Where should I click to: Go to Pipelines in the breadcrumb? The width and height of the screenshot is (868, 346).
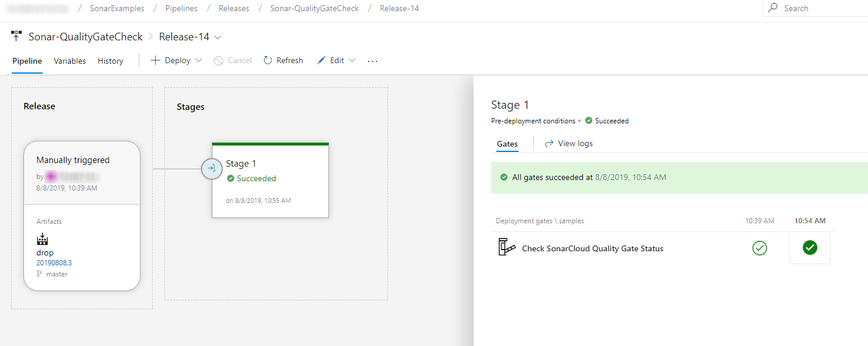click(181, 8)
